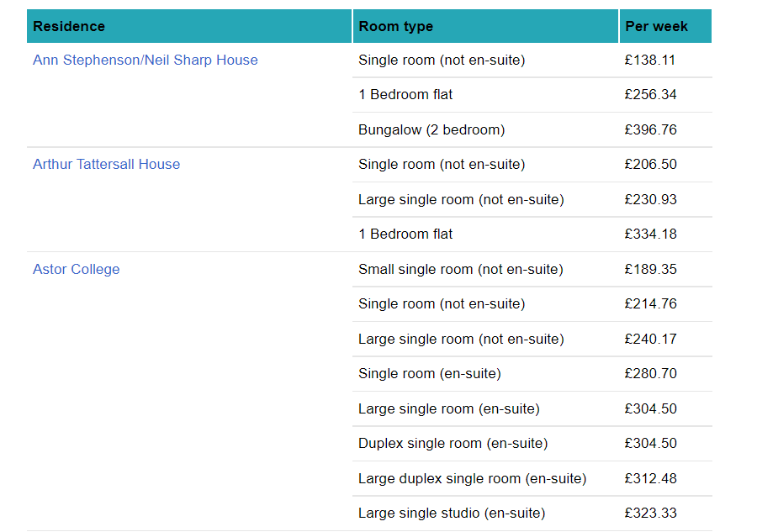Click the £396.76 bungalow price
The image size is (757, 532).
point(650,130)
